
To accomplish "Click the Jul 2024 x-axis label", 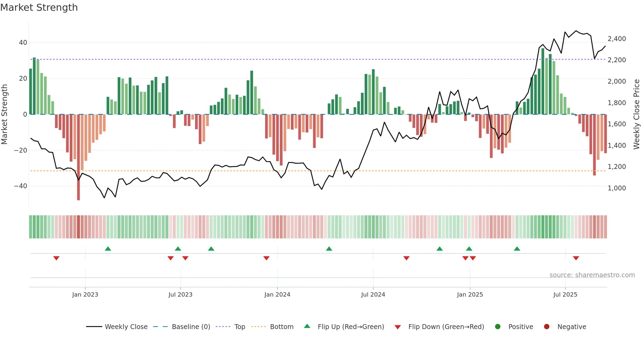I will [x=373, y=294].
